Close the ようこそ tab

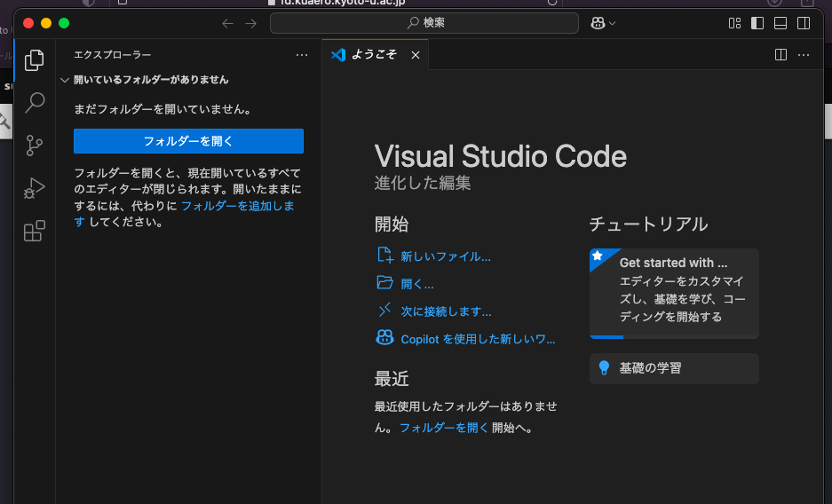click(416, 55)
